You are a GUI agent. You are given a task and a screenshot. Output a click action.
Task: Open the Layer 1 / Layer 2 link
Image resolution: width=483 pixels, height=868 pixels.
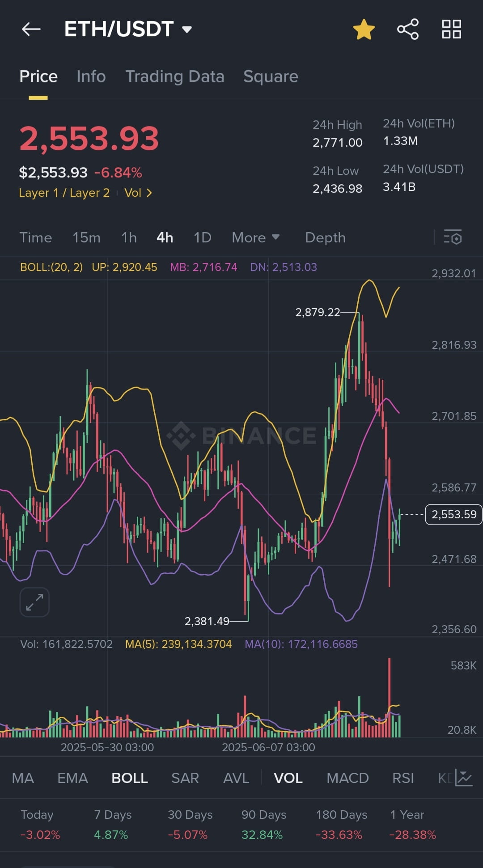[x=64, y=193]
